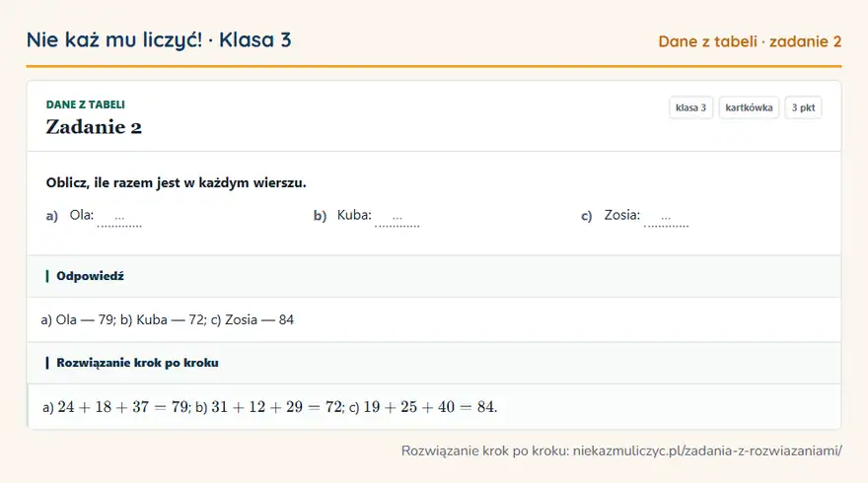Click the instruction 'Oblicz, ile razem jest w każdym wierszu.'

[176, 182]
